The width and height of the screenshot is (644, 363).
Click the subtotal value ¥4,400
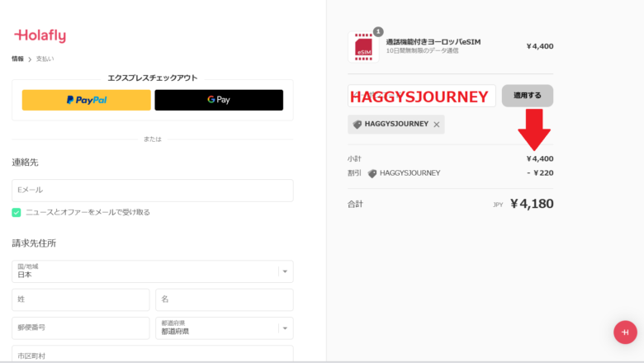[540, 158]
